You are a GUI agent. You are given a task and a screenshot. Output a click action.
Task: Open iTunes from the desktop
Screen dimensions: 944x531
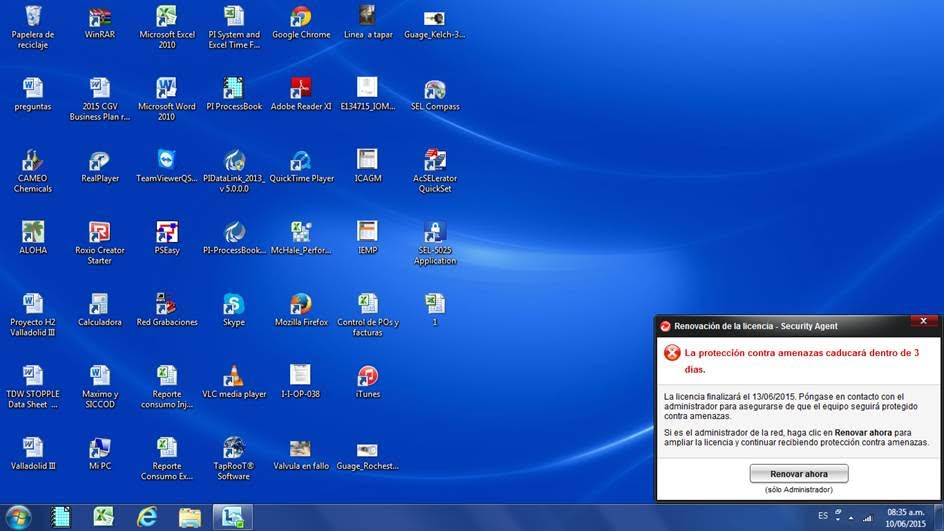point(368,382)
